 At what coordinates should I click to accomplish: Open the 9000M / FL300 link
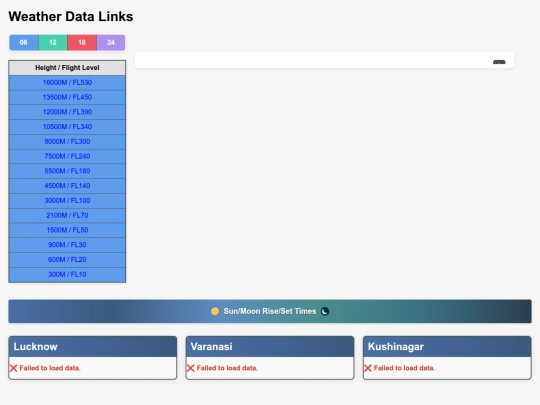point(67,142)
